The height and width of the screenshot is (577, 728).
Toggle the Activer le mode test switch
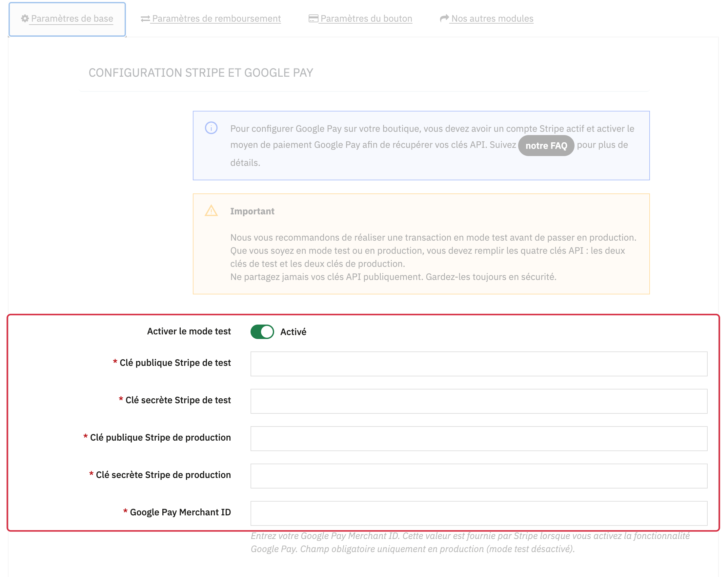pyautogui.click(x=262, y=332)
